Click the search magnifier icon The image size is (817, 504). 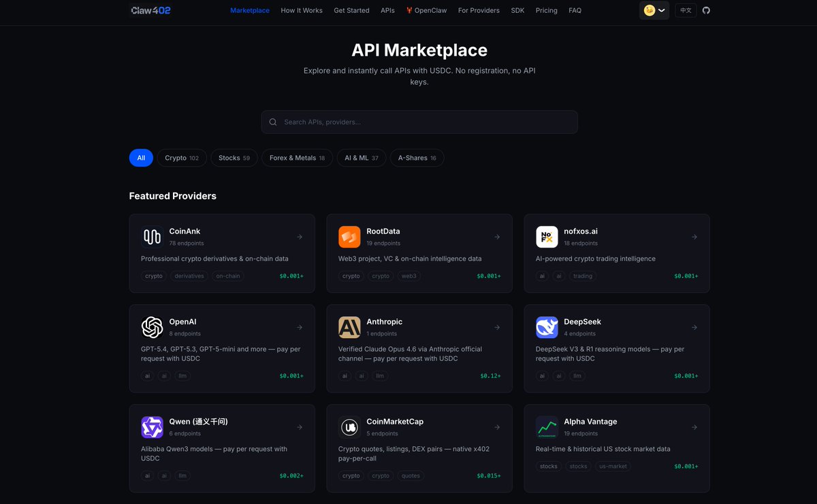pyautogui.click(x=273, y=122)
